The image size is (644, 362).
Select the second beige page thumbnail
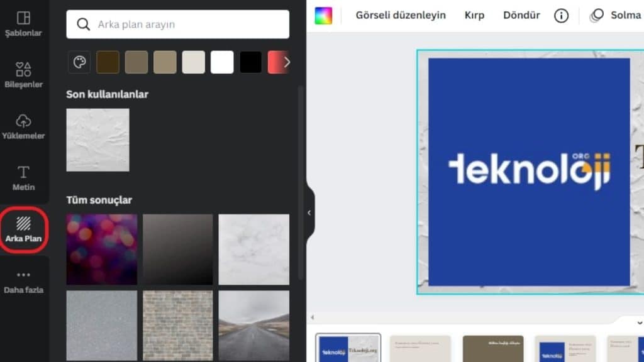[x=420, y=349]
